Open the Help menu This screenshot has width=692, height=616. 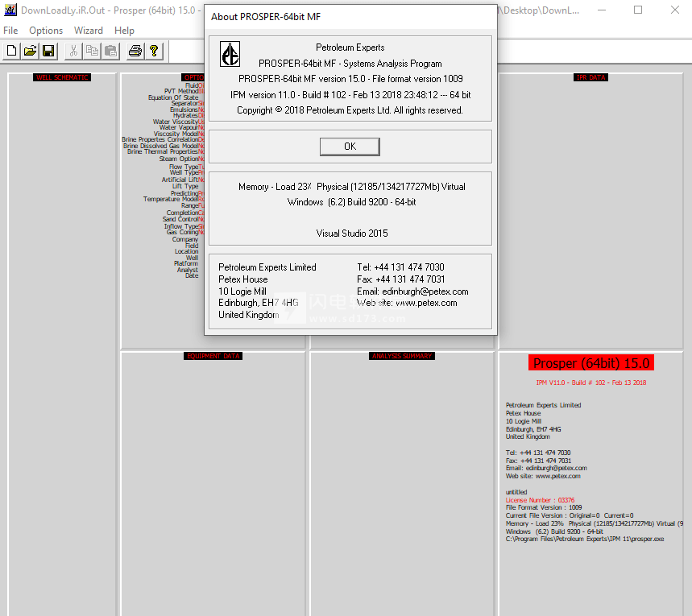click(124, 31)
